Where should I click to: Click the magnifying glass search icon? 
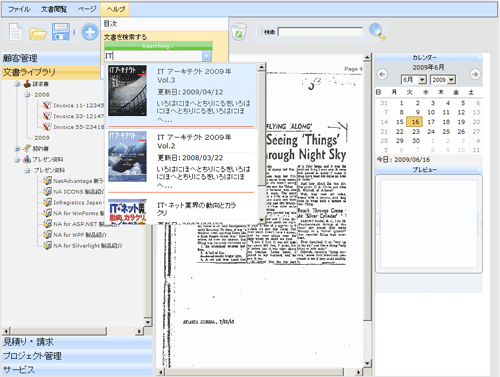pyautogui.click(x=377, y=32)
